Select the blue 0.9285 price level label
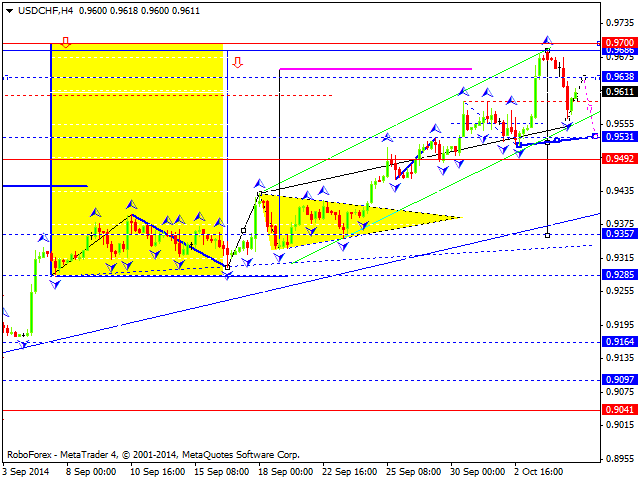The width and height of the screenshot is (640, 480). tap(620, 274)
